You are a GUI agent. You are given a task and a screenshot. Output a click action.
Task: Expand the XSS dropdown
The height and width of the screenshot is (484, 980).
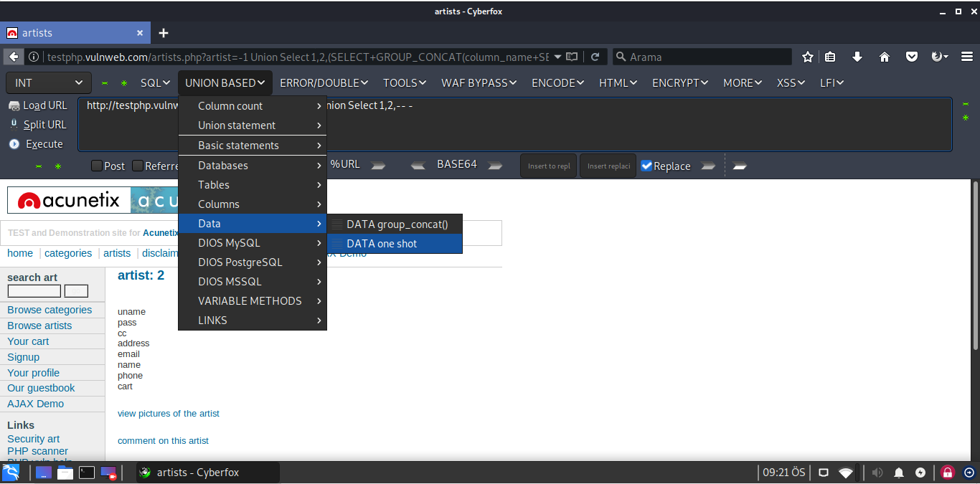tap(791, 83)
